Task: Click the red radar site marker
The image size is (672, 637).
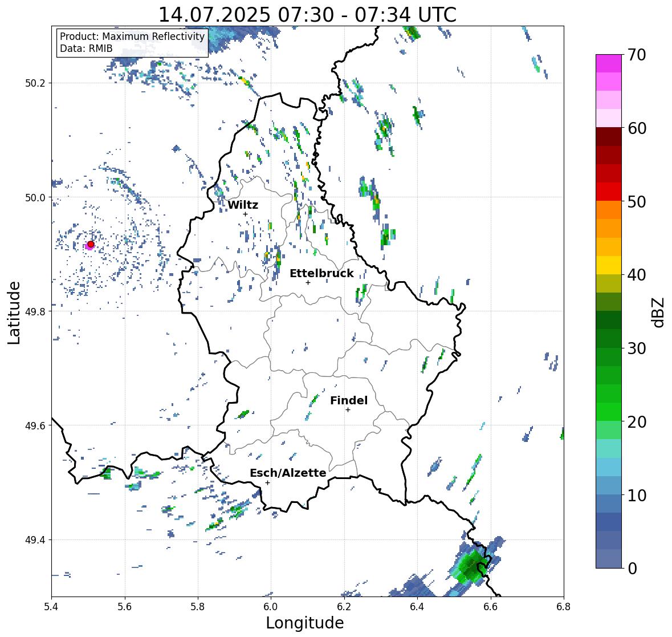Action: [91, 244]
